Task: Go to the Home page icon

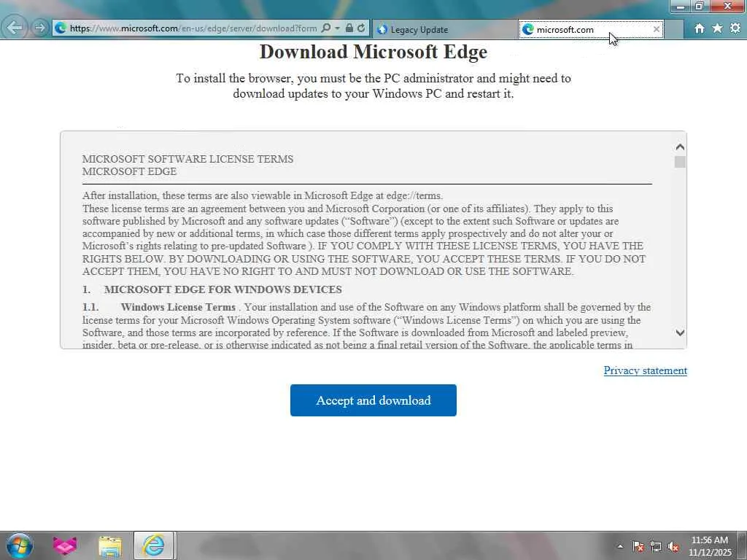Action: tap(699, 28)
